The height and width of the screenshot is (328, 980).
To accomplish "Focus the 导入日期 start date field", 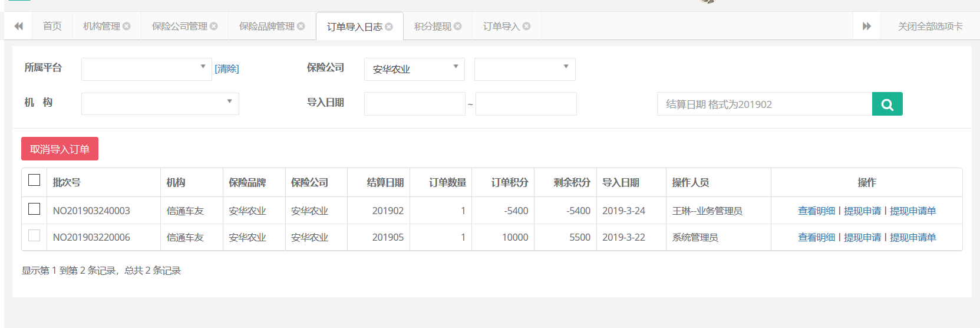I will (x=415, y=104).
